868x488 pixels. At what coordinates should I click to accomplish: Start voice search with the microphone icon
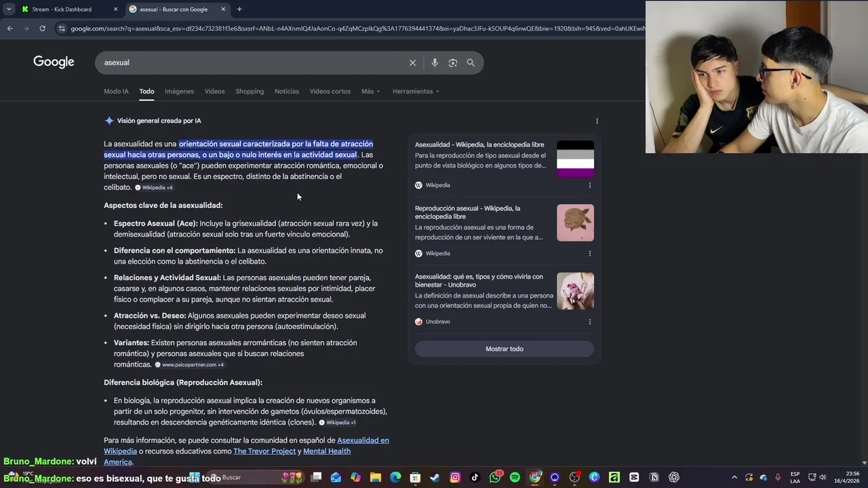click(435, 62)
